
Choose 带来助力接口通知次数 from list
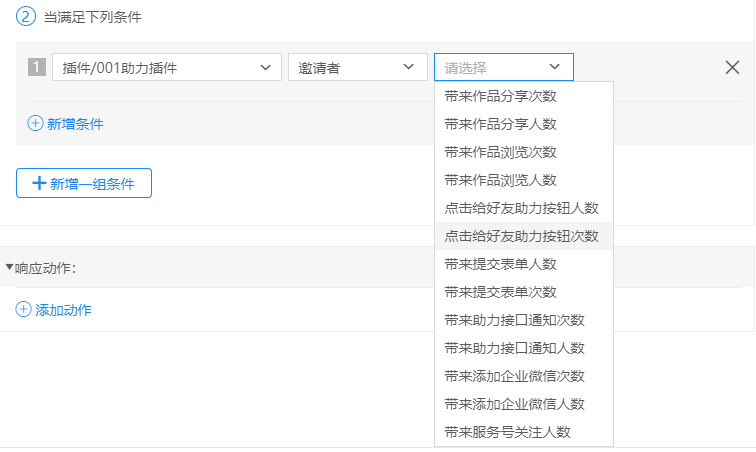(524, 320)
